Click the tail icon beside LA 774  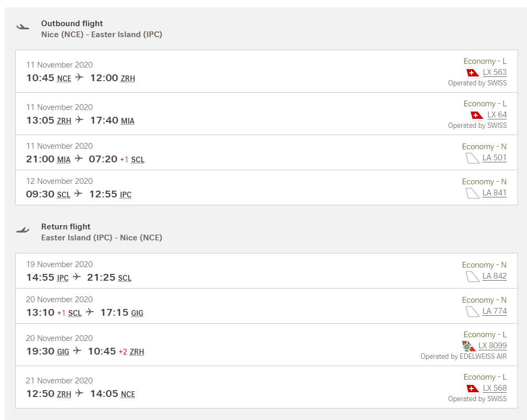click(473, 312)
